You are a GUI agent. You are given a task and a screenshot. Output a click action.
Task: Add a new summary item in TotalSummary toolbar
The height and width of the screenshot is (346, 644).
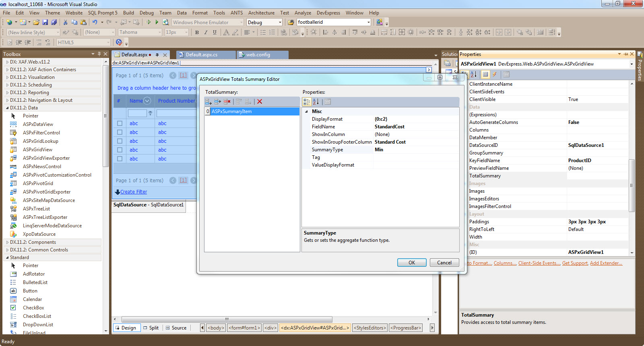208,102
